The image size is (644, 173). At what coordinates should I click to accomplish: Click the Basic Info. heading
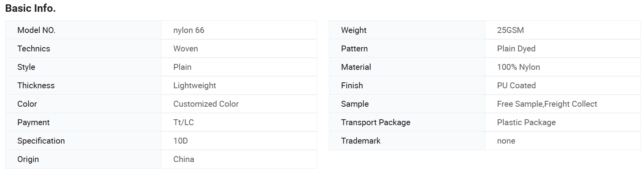coord(30,8)
